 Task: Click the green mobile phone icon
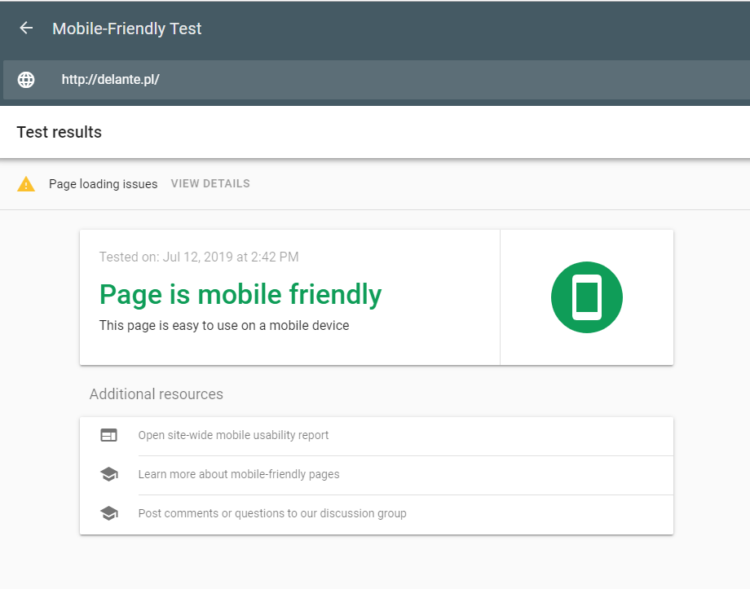click(586, 297)
